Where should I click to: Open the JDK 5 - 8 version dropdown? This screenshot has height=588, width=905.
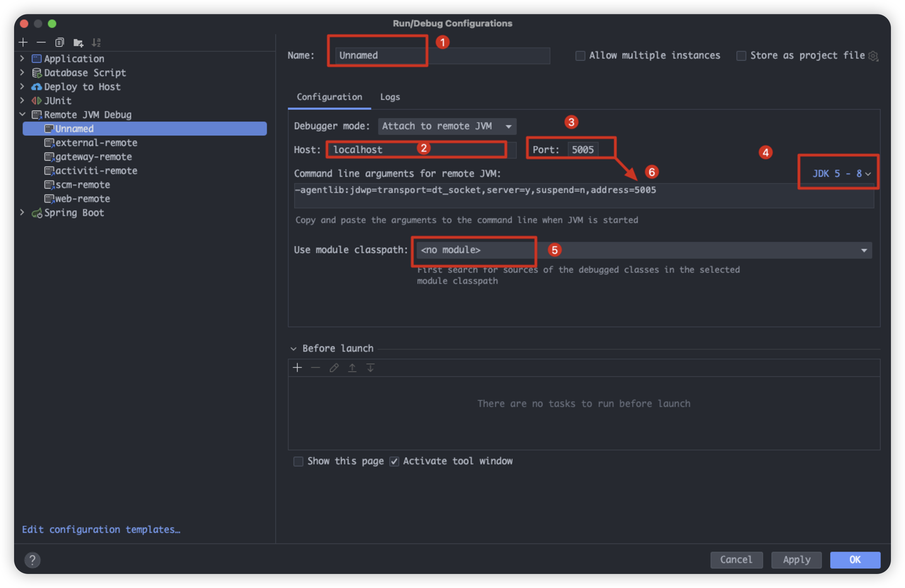841,173
